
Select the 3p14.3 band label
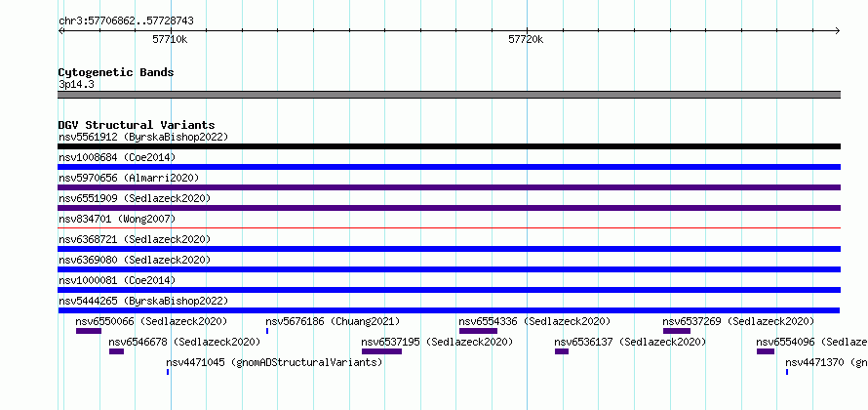pyautogui.click(x=76, y=84)
